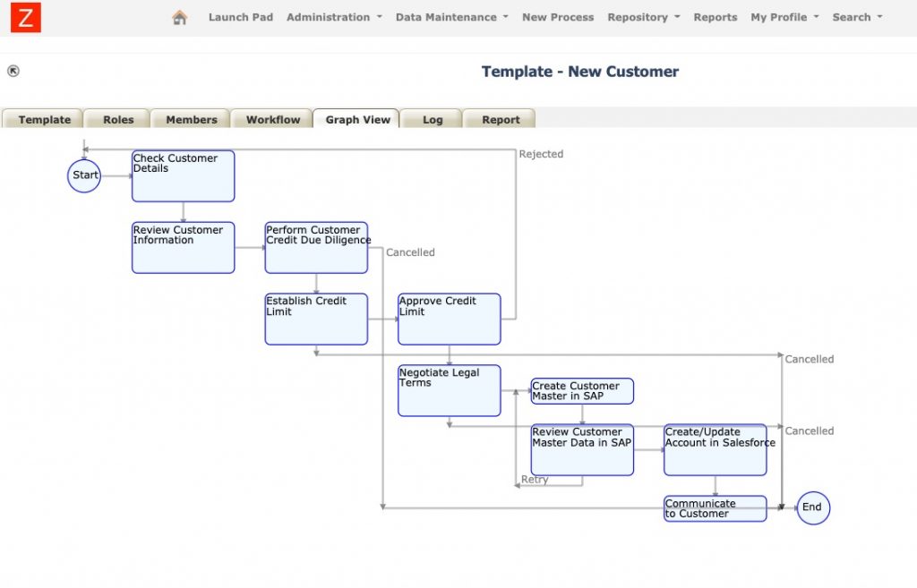Expand the Administration dropdown menu
The height and width of the screenshot is (588, 917).
(x=334, y=18)
